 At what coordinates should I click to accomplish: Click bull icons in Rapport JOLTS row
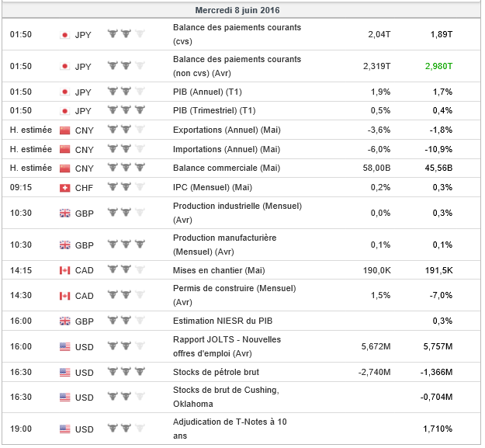click(126, 347)
